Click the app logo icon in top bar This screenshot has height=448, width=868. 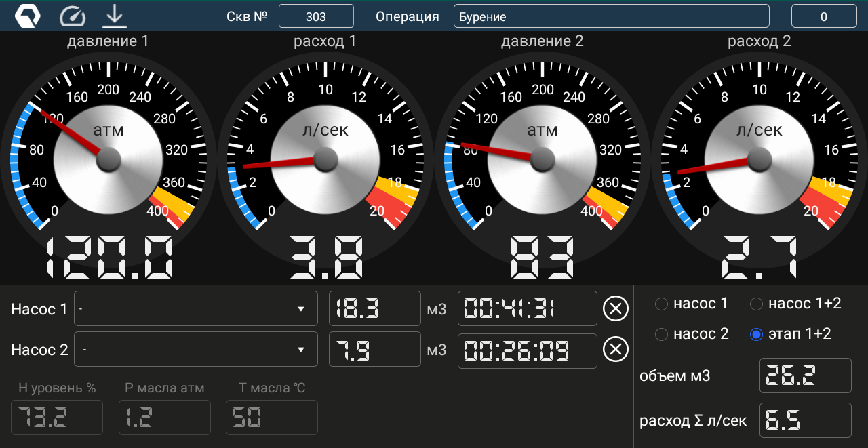tap(28, 16)
